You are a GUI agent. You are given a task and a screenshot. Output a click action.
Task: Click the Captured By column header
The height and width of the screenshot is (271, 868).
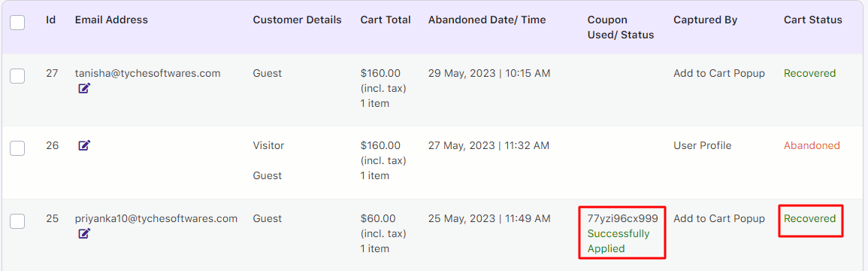pos(705,20)
